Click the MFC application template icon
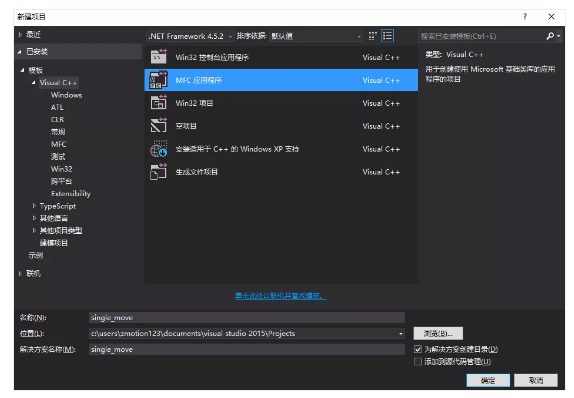Viewport: 574px width, 398px height. point(159,80)
